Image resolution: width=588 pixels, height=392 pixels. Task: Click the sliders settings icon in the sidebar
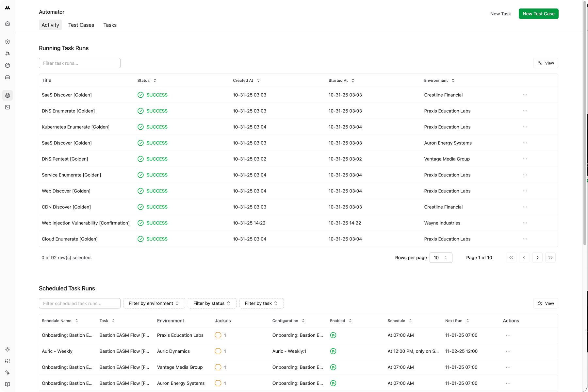[x=8, y=361]
